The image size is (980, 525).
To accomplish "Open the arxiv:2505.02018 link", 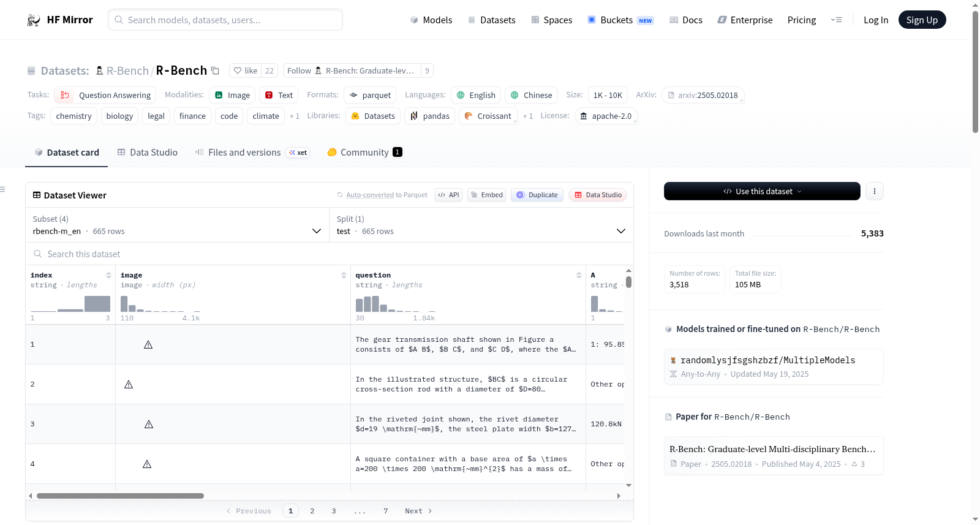I will click(703, 95).
